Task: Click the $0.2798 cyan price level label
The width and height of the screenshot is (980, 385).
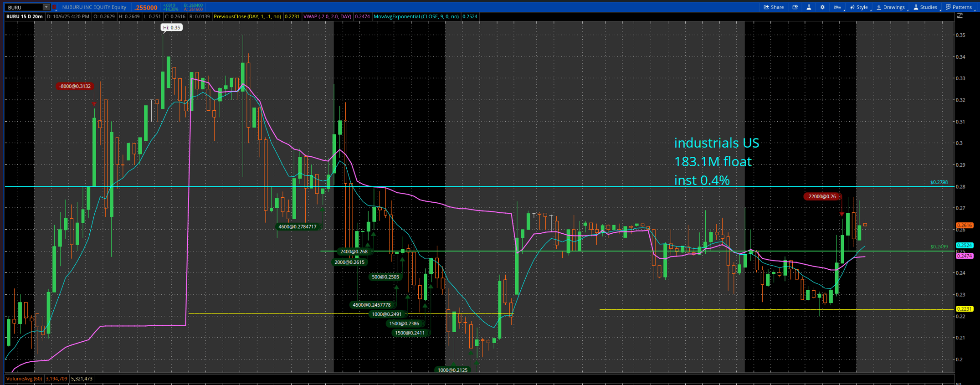Action: (939, 182)
